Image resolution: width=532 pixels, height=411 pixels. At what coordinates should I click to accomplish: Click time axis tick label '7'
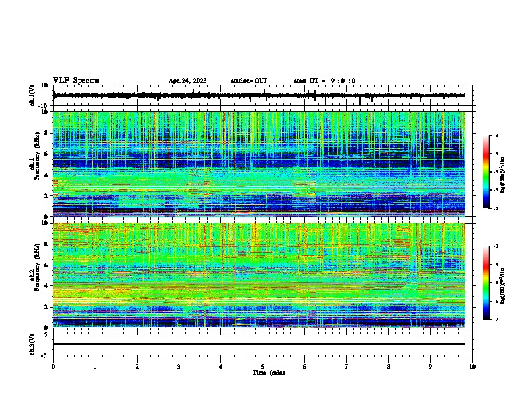[x=347, y=367]
